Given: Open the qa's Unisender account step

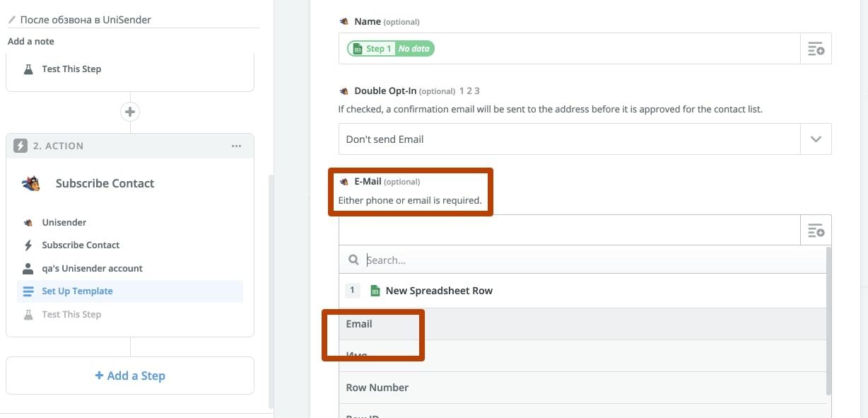Looking at the screenshot, I should click(92, 269).
